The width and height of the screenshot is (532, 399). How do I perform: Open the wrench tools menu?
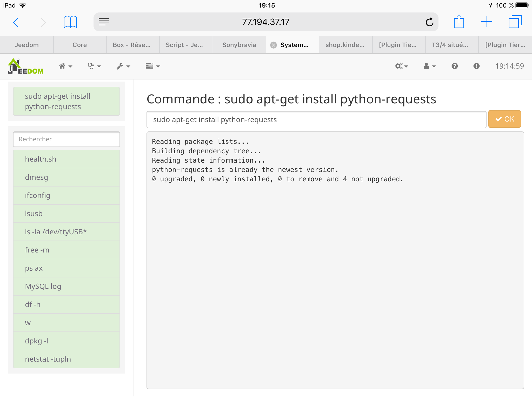click(123, 66)
